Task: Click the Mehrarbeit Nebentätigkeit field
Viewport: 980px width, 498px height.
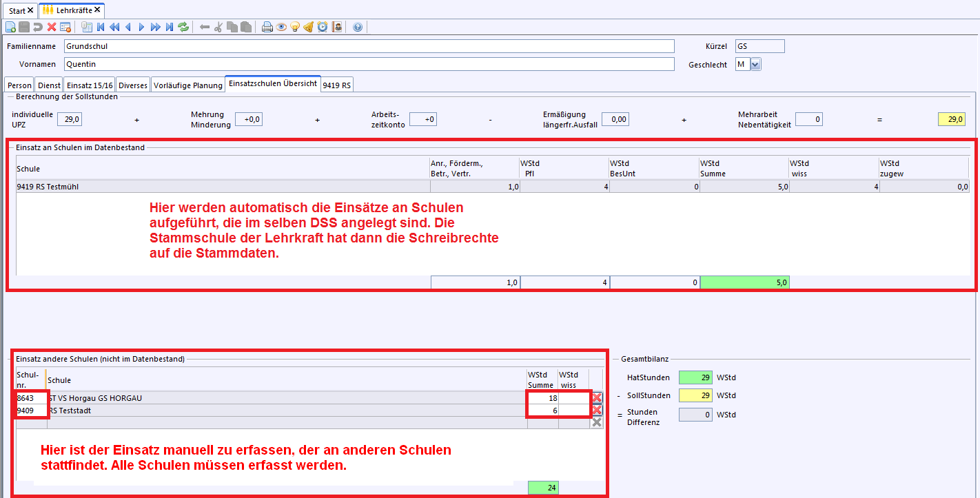Action: (809, 119)
